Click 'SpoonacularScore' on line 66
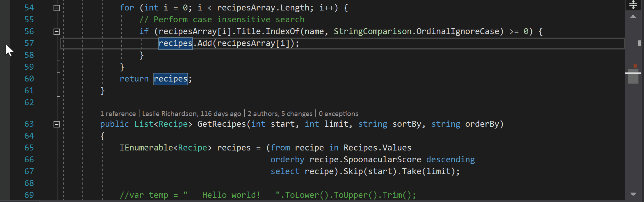644x202 pixels. pyautogui.click(x=383, y=160)
